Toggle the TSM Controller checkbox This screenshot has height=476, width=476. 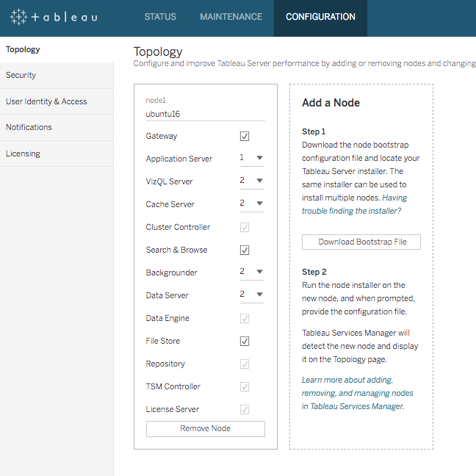245,386
